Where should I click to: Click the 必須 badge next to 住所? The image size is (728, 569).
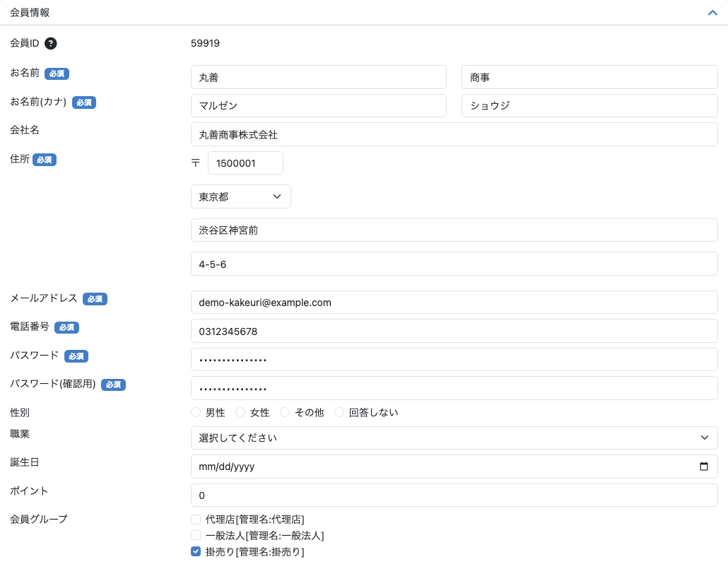tap(45, 160)
